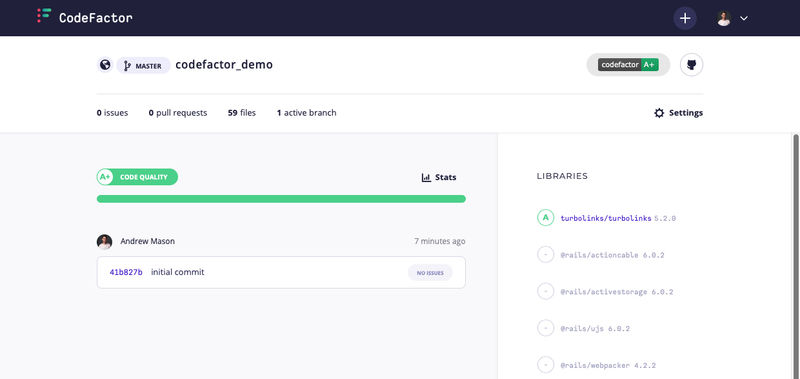Copy the codefactor A+ badge
The height and width of the screenshot is (379, 800).
point(628,65)
